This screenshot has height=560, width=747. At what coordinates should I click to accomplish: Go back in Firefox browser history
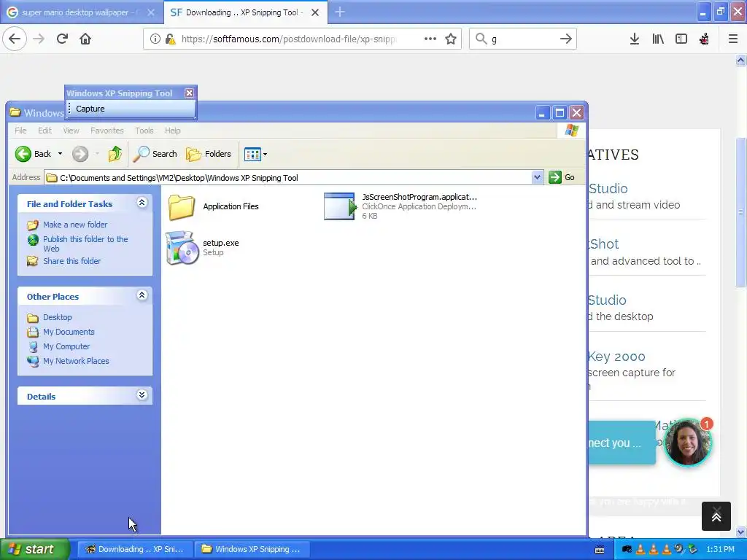[x=15, y=39]
